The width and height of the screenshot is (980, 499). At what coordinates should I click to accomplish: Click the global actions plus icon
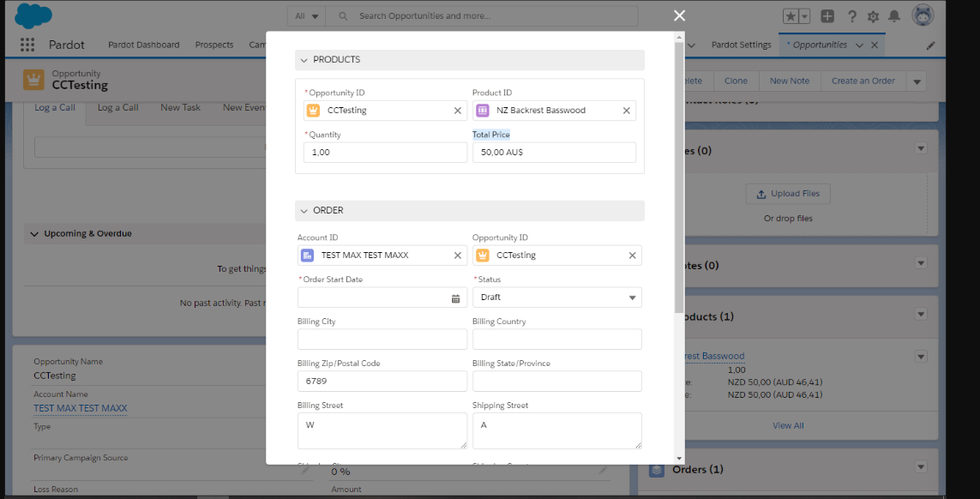[827, 16]
